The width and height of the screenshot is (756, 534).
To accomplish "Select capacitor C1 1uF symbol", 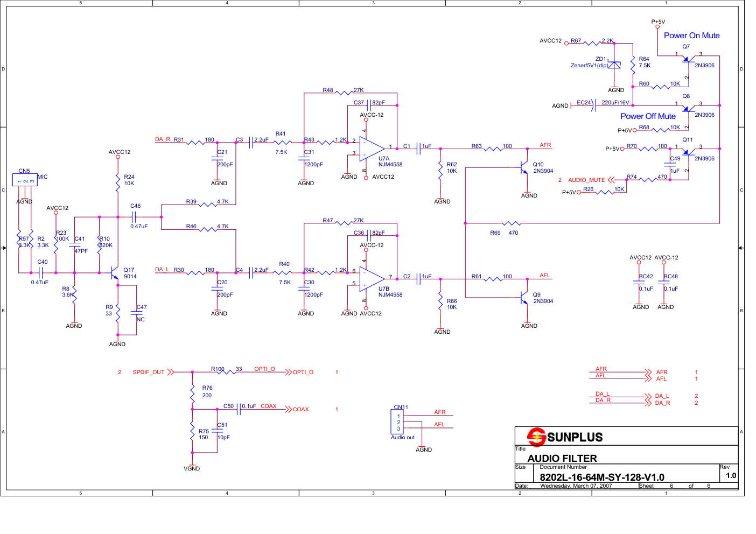I will pyautogui.click(x=418, y=149).
